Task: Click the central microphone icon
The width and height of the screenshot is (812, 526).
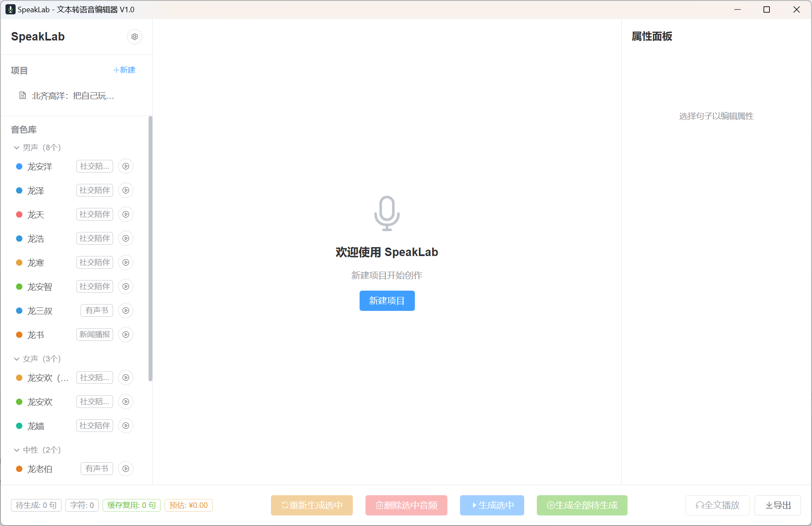Action: 387,213
